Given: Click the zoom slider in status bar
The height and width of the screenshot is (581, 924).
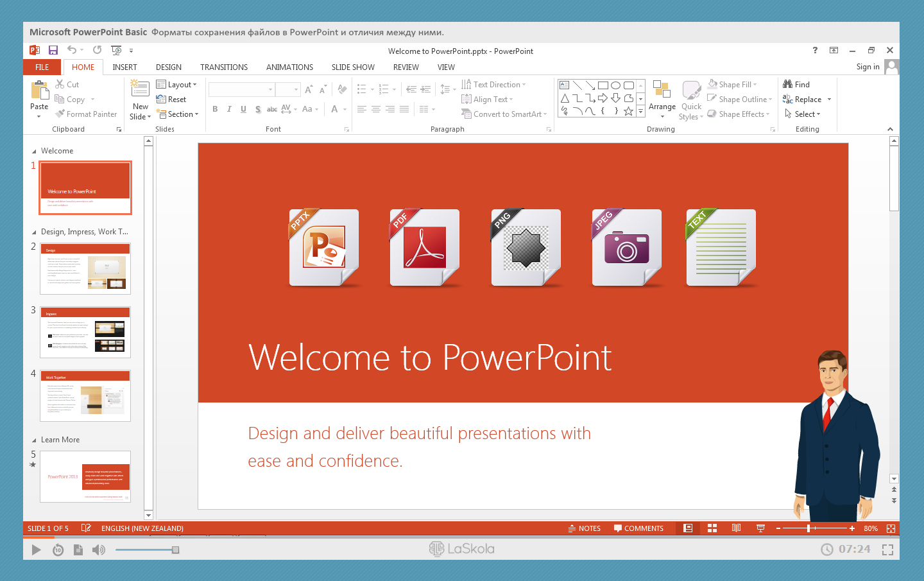Looking at the screenshot, I should click(x=814, y=528).
